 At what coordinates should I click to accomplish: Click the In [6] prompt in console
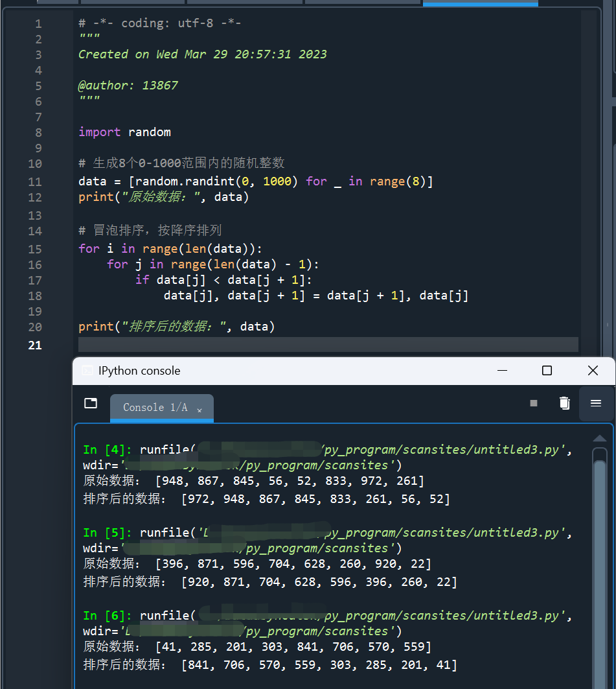coord(107,616)
